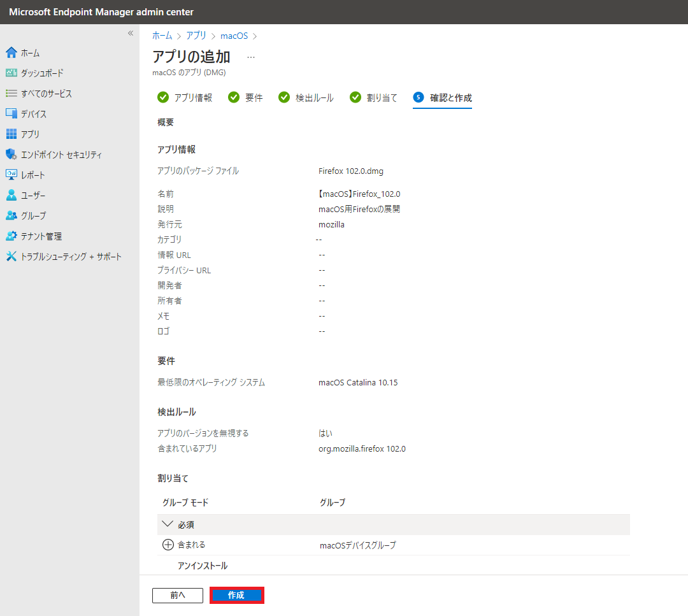Image resolution: width=688 pixels, height=616 pixels.
Task: Collapse the 必須 assignment section
Action: pos(168,525)
